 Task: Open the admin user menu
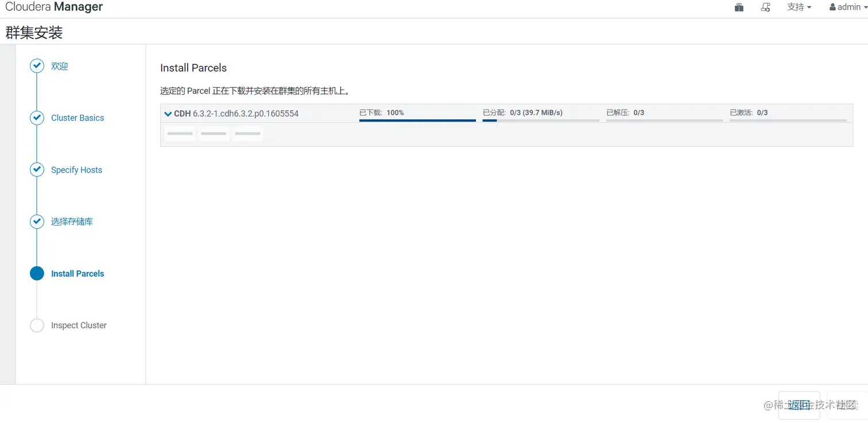point(848,7)
